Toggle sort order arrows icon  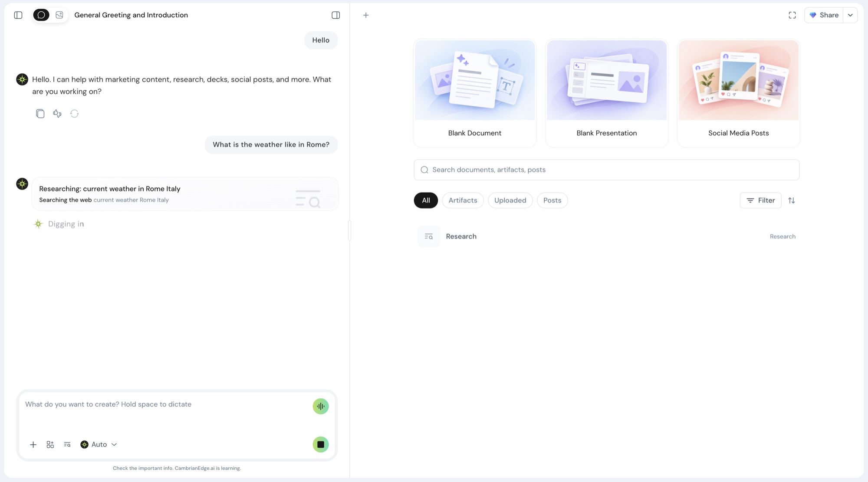792,200
